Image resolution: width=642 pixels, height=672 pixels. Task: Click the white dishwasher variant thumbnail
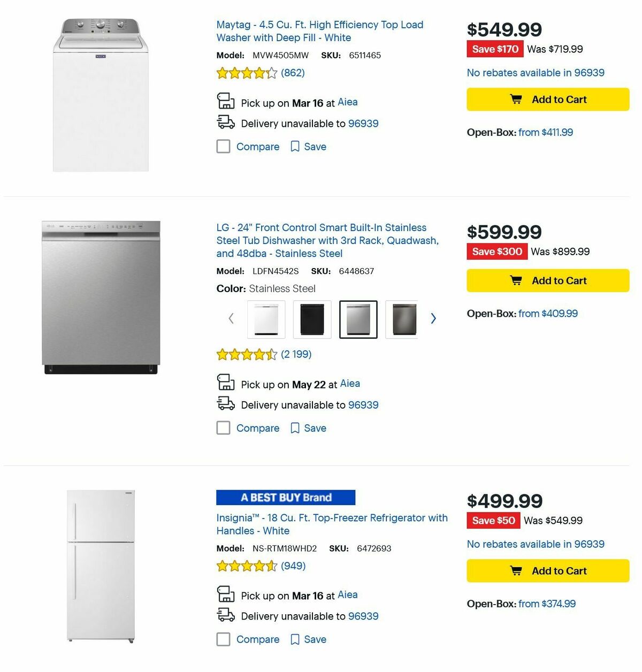pyautogui.click(x=266, y=319)
